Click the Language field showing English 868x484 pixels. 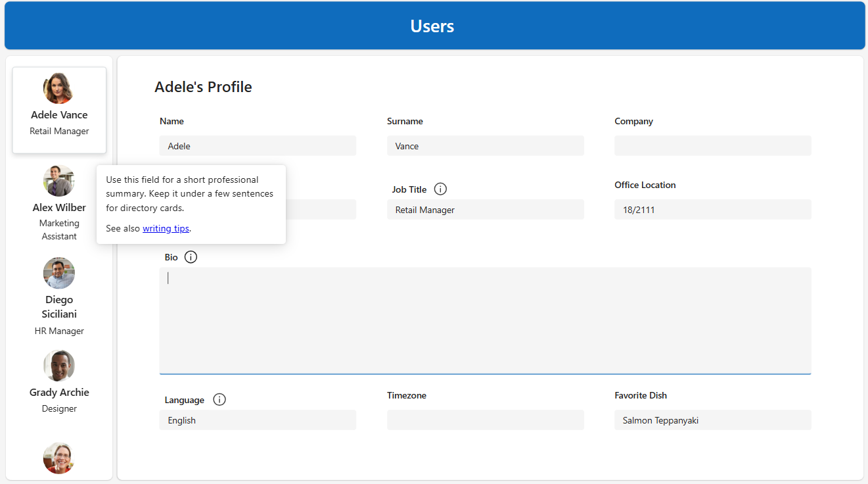pyautogui.click(x=258, y=420)
